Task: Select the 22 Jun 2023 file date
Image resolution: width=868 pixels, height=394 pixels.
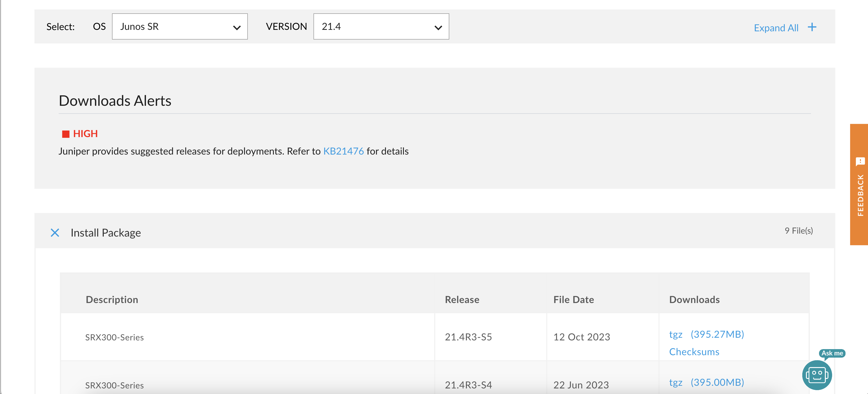Action: coord(581,385)
